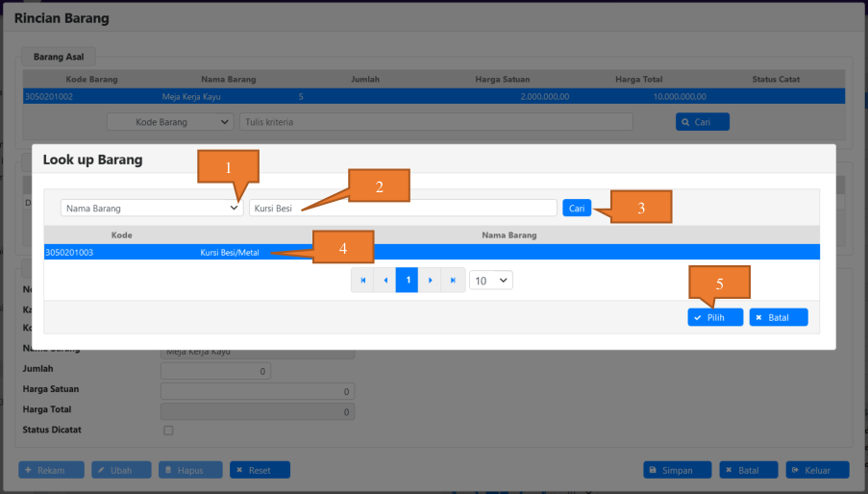
Task: Open rows per page dropdown showing 10
Action: (491, 281)
